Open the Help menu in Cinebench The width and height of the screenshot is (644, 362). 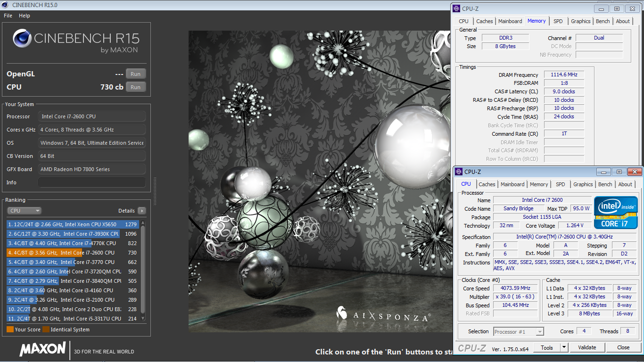click(x=25, y=16)
